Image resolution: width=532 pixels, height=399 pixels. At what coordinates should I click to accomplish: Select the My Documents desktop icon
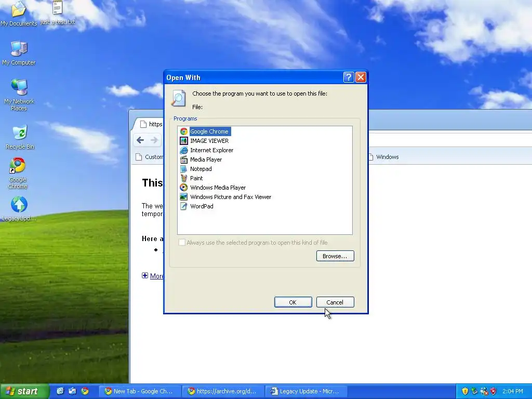(x=19, y=14)
